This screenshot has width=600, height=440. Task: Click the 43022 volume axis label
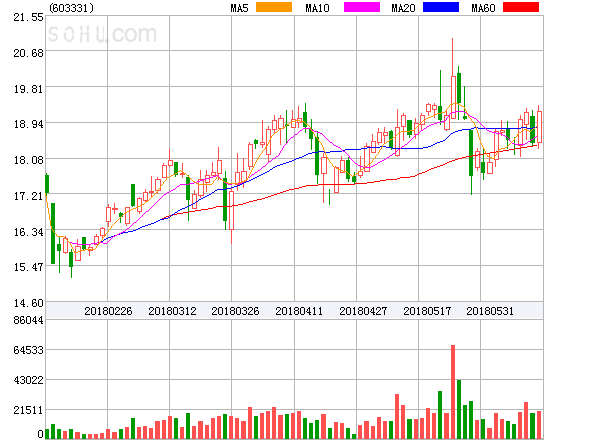(x=29, y=380)
